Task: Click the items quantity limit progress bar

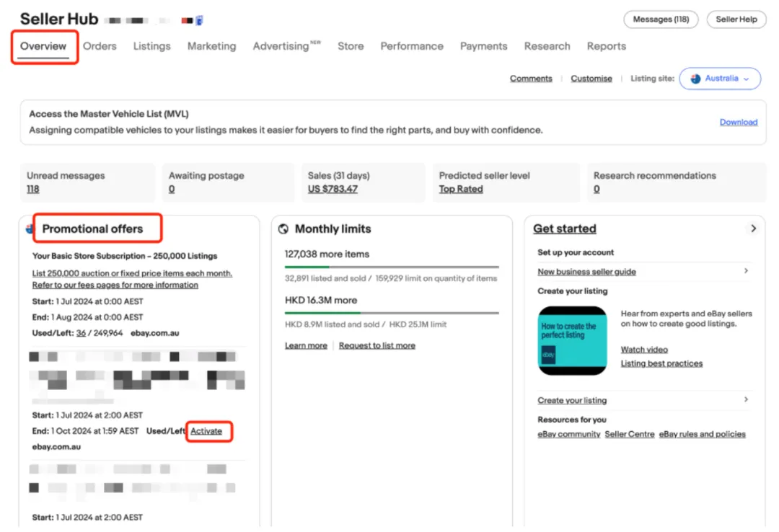Action: click(392, 267)
